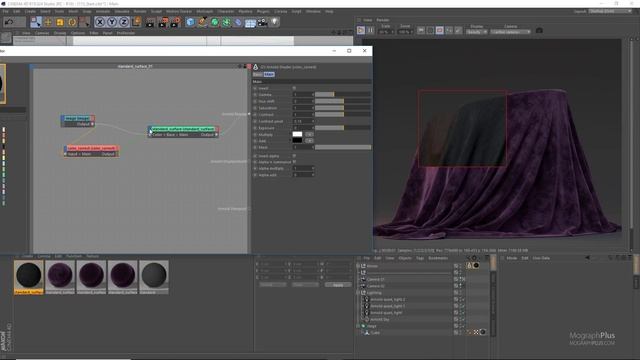
Task: Click the Light bulb icon
Action: [x=275, y=22]
